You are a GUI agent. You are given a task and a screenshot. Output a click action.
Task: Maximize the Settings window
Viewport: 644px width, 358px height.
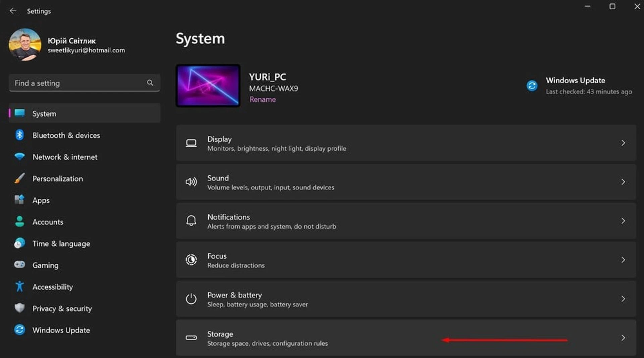tap(612, 6)
